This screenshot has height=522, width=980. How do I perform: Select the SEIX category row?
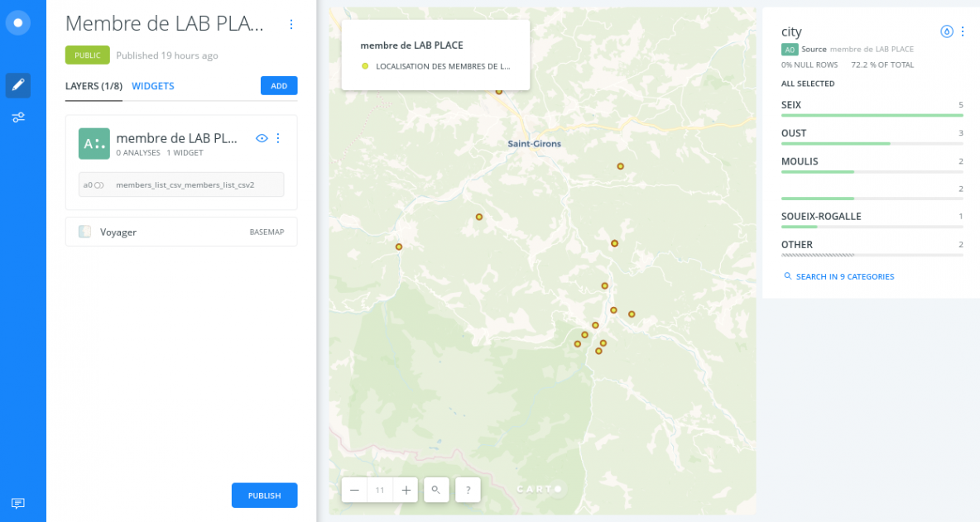[872, 108]
